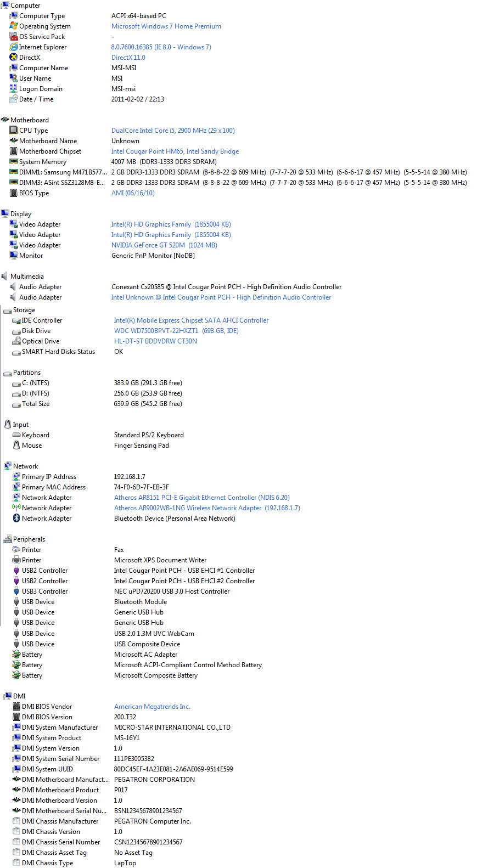
Task: Click the BIOS Type icon
Action: pyautogui.click(x=14, y=193)
